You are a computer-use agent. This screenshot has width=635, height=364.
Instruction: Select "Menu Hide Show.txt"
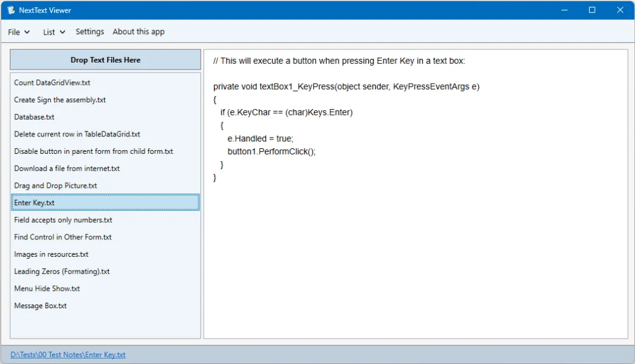pyautogui.click(x=47, y=288)
